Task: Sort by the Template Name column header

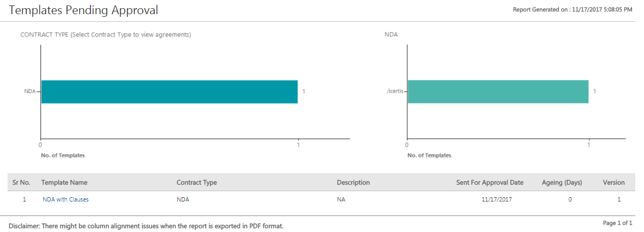Action: click(64, 182)
